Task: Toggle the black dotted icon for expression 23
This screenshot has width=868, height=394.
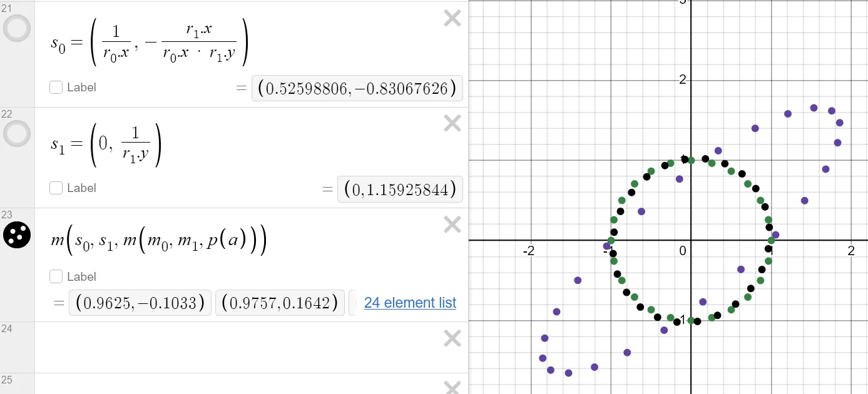Action: [17, 234]
